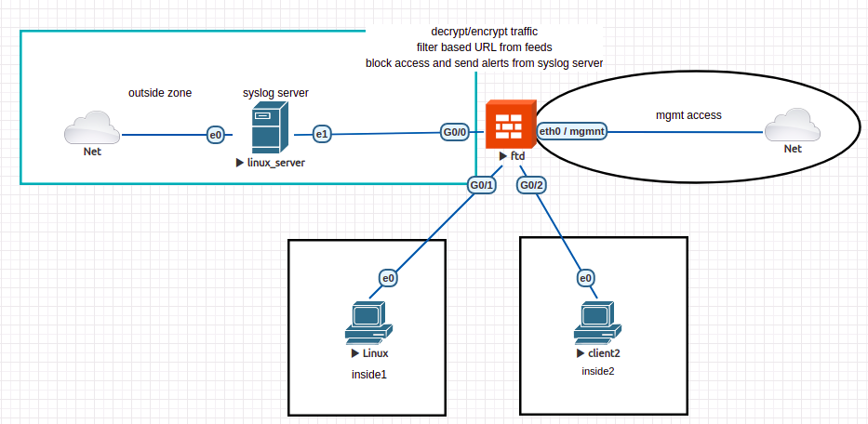The image size is (868, 424).
Task: Select the 'syslog server' text label
Action: click(275, 93)
